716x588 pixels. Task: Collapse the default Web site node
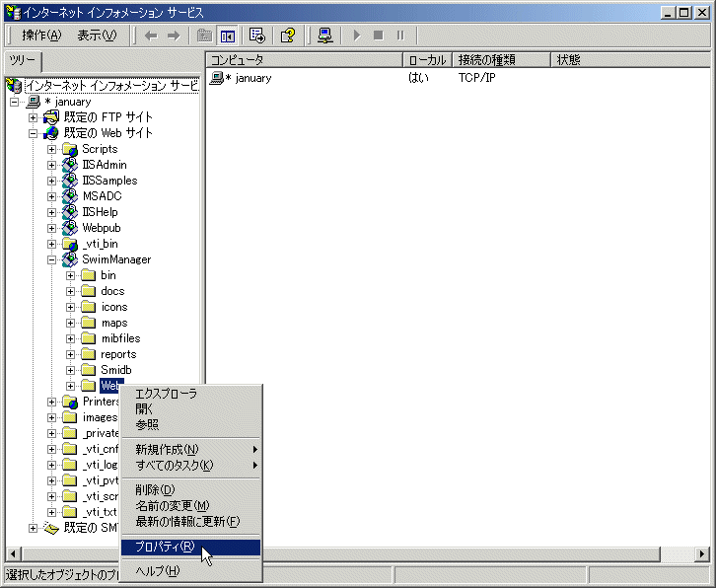click(x=33, y=134)
